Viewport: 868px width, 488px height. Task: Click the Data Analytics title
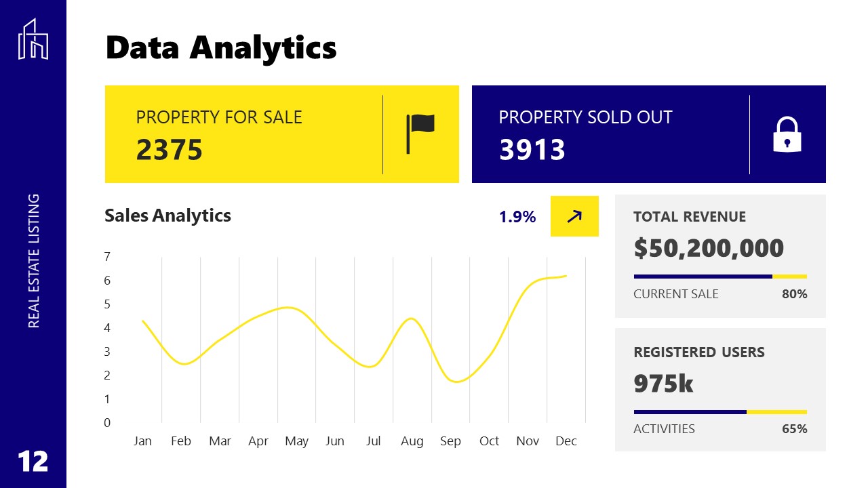click(221, 48)
